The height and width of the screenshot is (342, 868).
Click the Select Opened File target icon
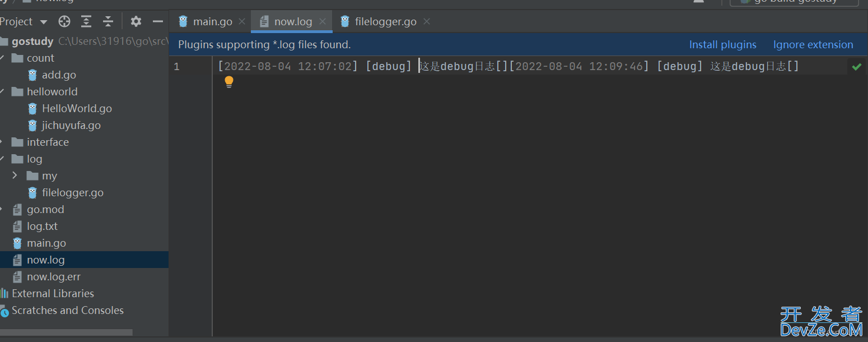click(64, 22)
